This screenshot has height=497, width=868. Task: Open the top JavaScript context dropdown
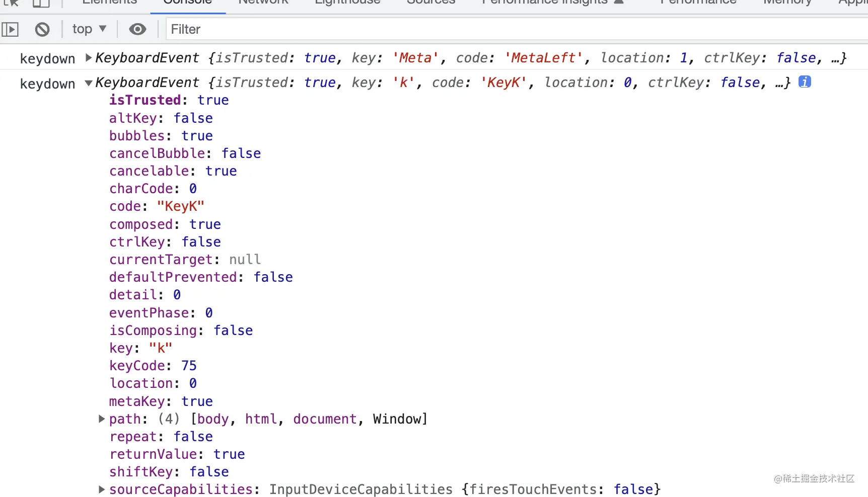point(89,29)
